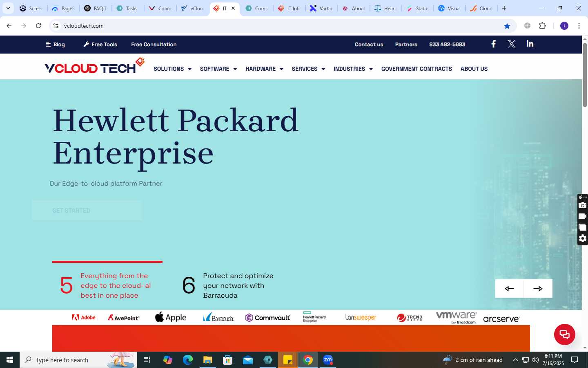
Task: Click the Commvault partner logo
Action: click(268, 318)
